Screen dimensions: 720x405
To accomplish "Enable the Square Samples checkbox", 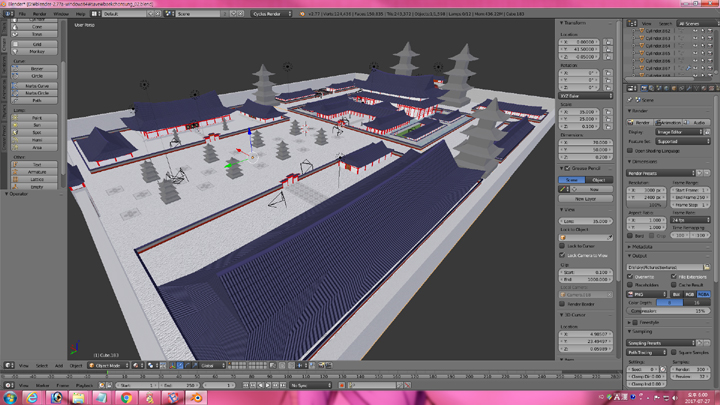I will (674, 352).
